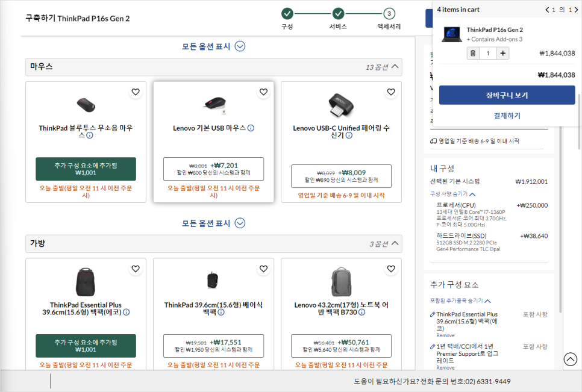
Task: Click the added ThinkPad Bluetooth mouse button
Action: (x=86, y=169)
